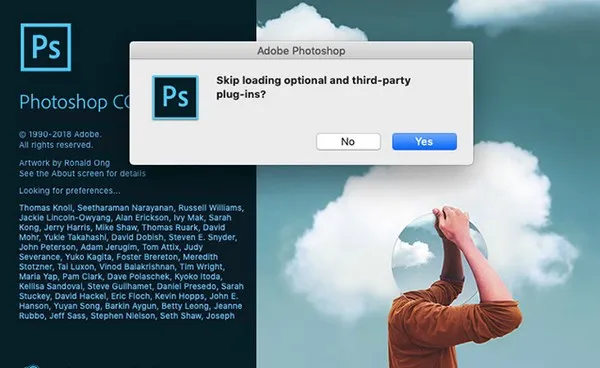Click the 'Looking for preferences...' status line
Image resolution: width=600 pixels, height=368 pixels.
(70, 191)
